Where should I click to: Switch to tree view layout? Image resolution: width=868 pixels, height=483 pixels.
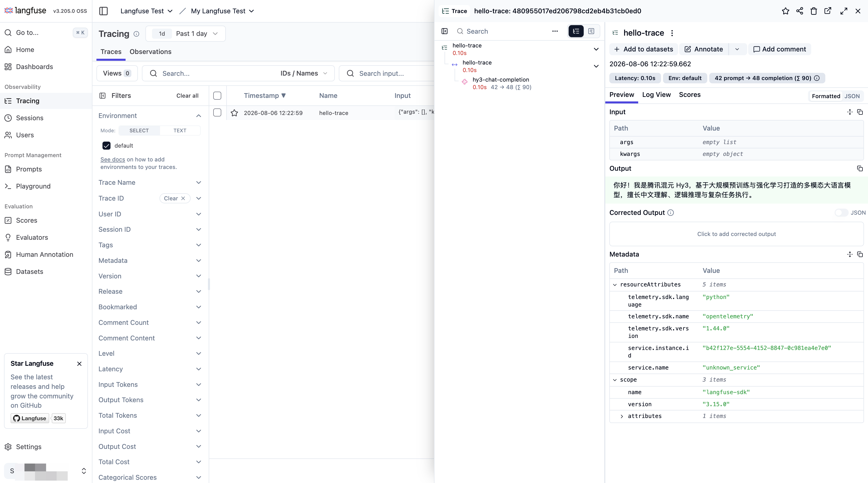(576, 31)
